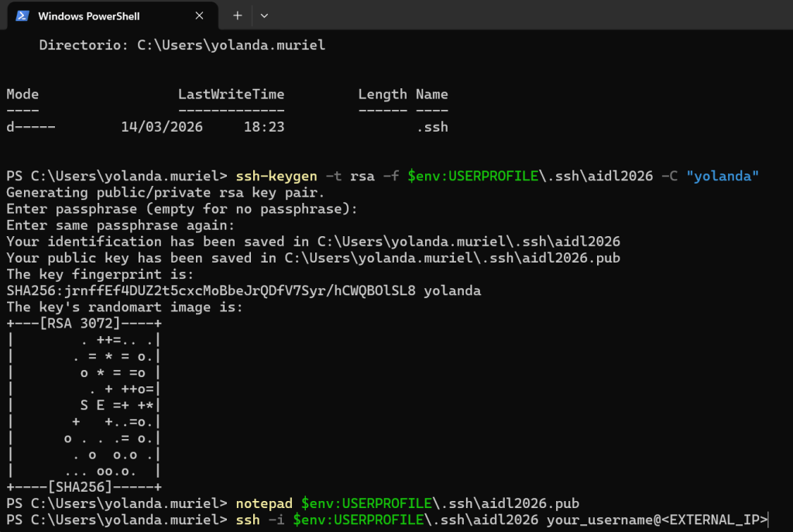Click the .ssh directory name in the listing
Image resolution: width=793 pixels, height=532 pixels.
point(431,127)
